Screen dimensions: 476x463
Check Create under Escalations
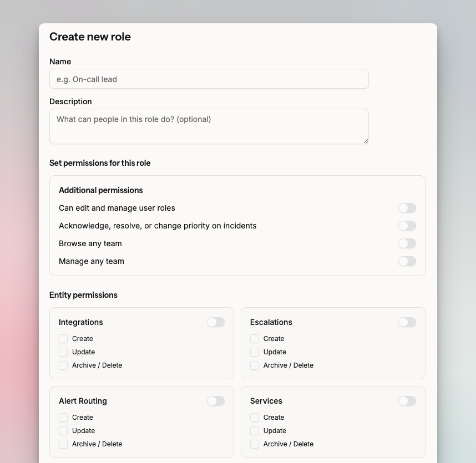[x=255, y=339]
